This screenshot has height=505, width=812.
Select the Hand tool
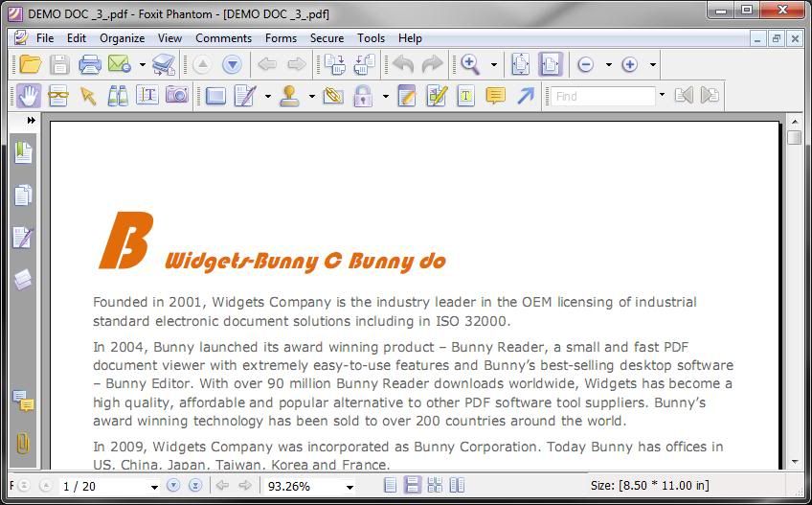28,96
